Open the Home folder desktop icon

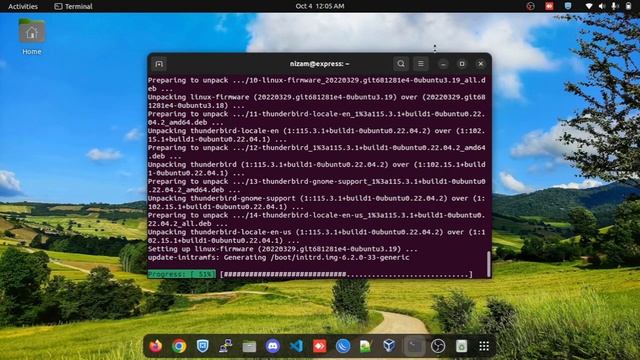[32, 37]
